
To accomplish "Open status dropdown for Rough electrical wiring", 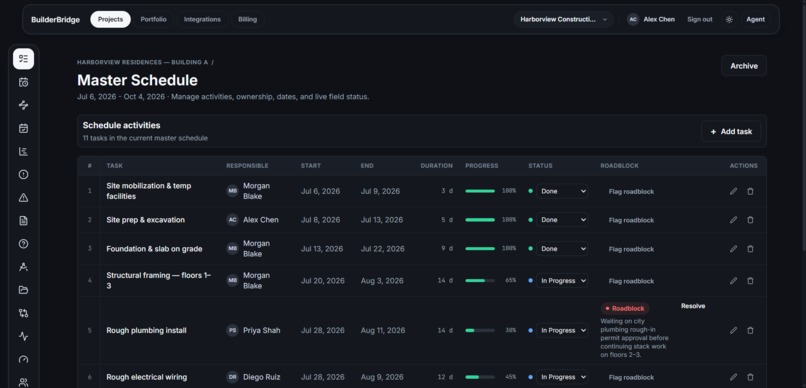I will 562,377.
